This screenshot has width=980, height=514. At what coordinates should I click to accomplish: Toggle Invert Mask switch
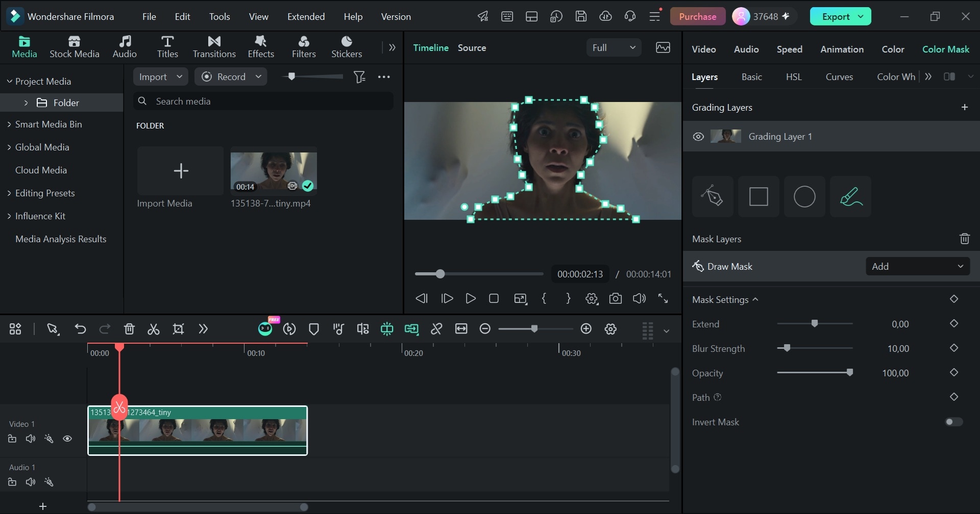954,422
